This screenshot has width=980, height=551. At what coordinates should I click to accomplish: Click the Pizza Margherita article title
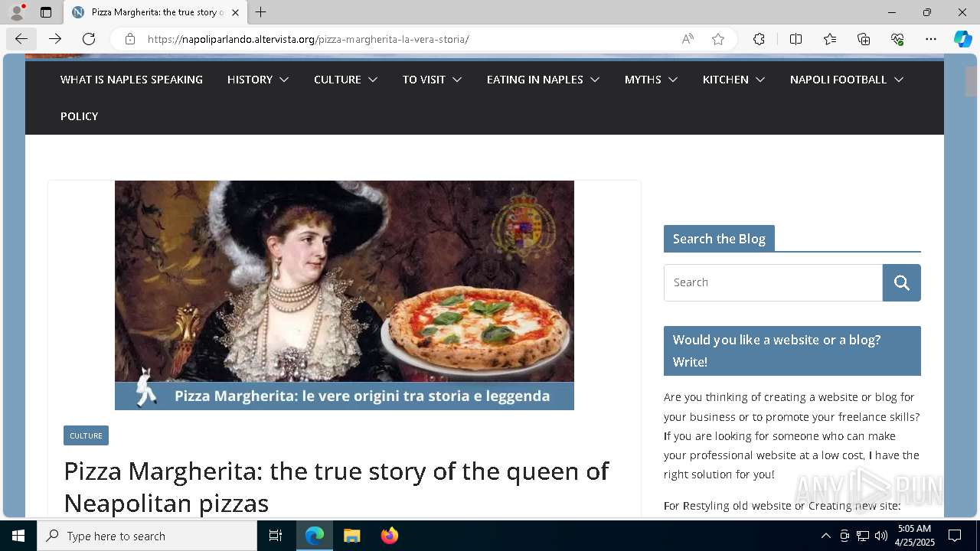336,487
